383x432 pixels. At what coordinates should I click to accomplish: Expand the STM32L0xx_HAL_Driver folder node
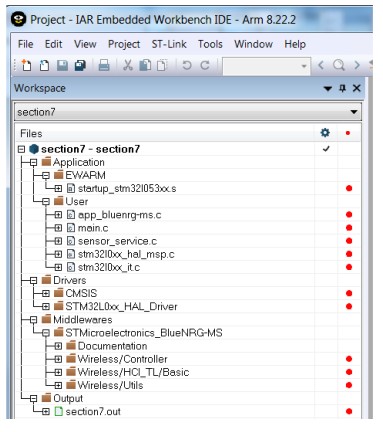46,306
